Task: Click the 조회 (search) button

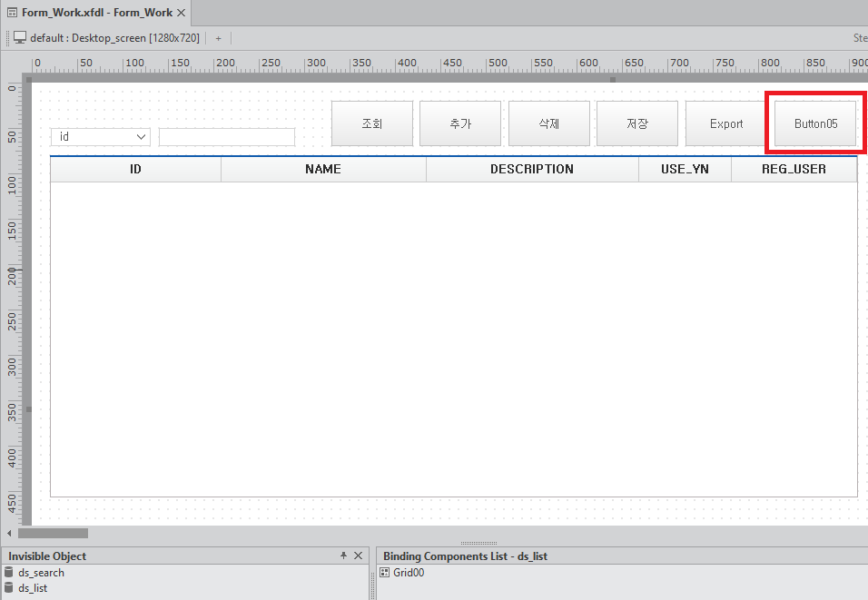Action: click(x=372, y=123)
